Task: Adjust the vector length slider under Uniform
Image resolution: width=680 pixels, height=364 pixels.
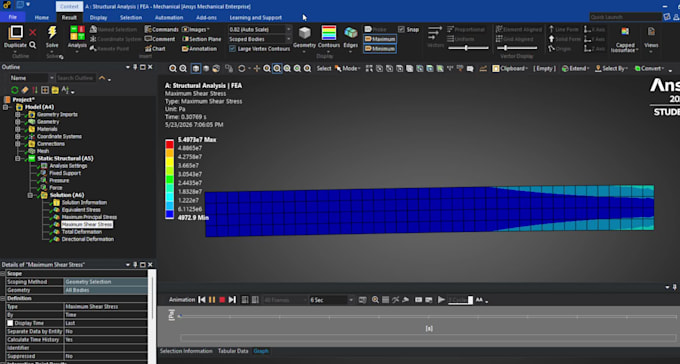Action: click(467, 48)
